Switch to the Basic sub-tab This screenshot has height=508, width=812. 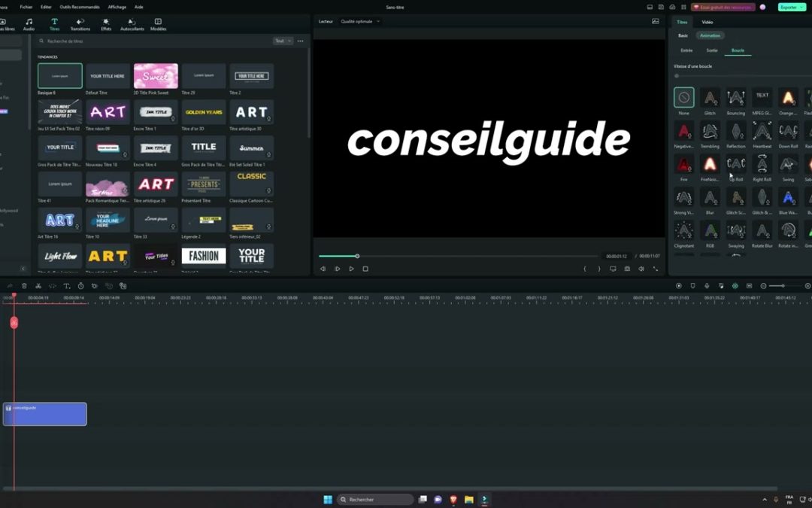683,36
